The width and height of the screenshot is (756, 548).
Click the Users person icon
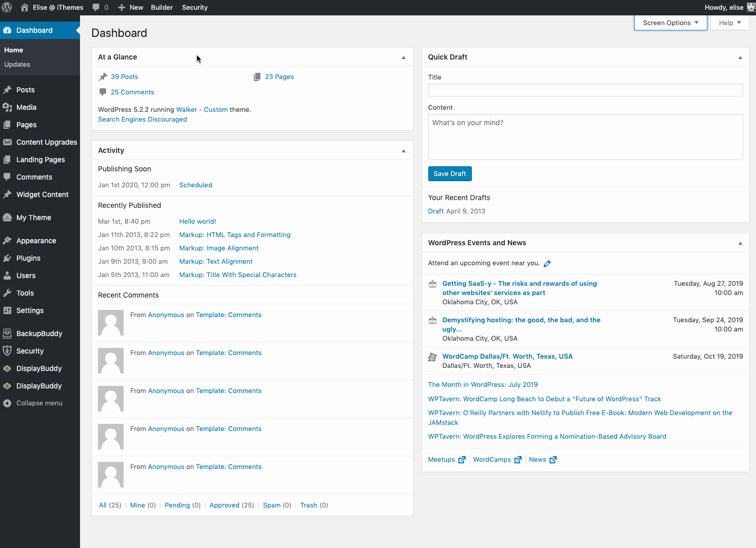point(7,276)
